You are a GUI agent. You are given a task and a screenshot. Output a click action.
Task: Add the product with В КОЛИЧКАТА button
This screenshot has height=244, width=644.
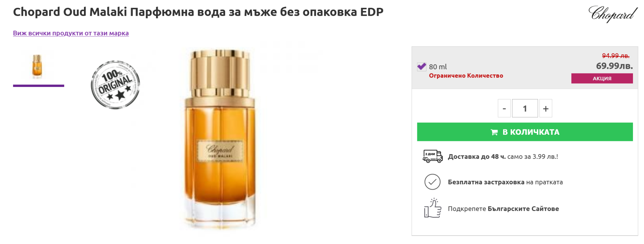pyautogui.click(x=525, y=132)
